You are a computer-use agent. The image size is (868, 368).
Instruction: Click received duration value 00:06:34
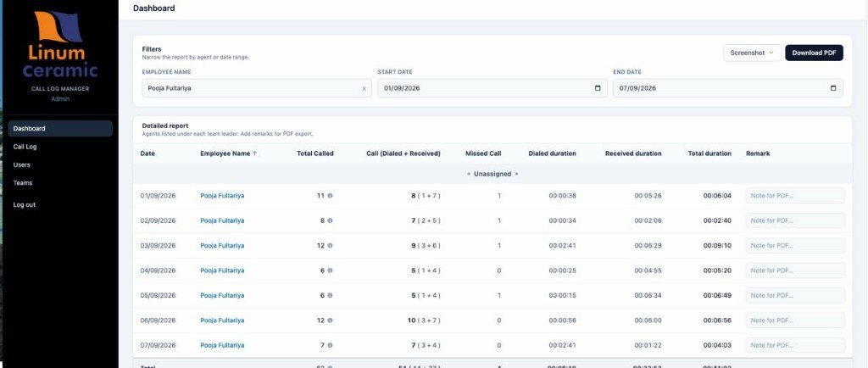coord(648,296)
